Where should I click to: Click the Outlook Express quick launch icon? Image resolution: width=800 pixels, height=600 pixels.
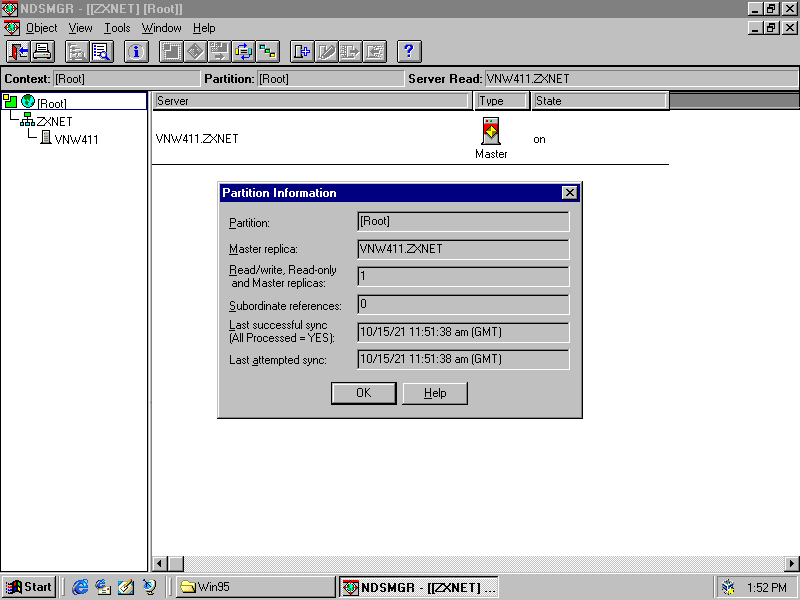tap(103, 587)
